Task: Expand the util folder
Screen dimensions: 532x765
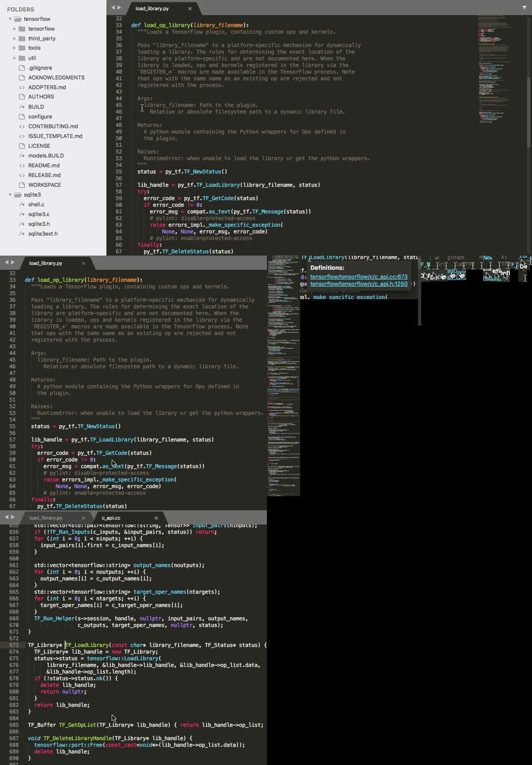Action: pyautogui.click(x=15, y=58)
